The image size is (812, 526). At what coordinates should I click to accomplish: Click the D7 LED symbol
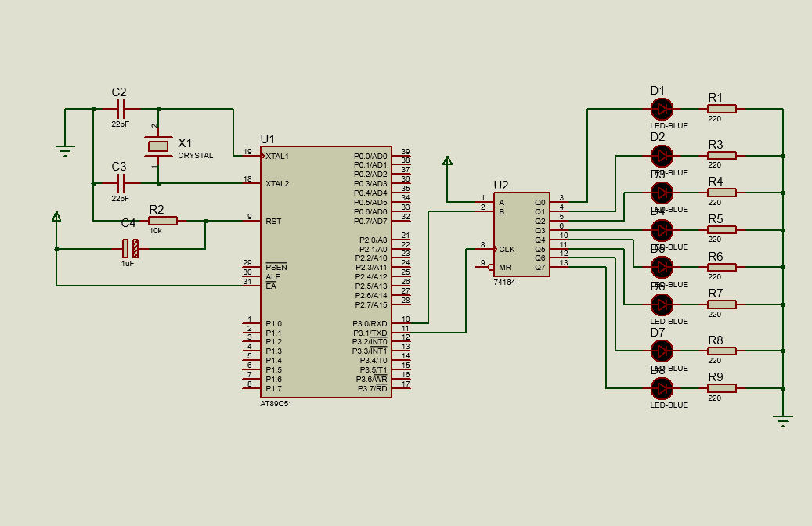[x=662, y=351]
